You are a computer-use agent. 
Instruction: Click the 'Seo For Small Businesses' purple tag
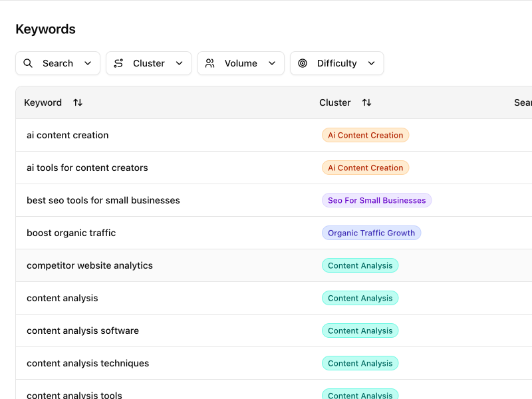point(376,200)
